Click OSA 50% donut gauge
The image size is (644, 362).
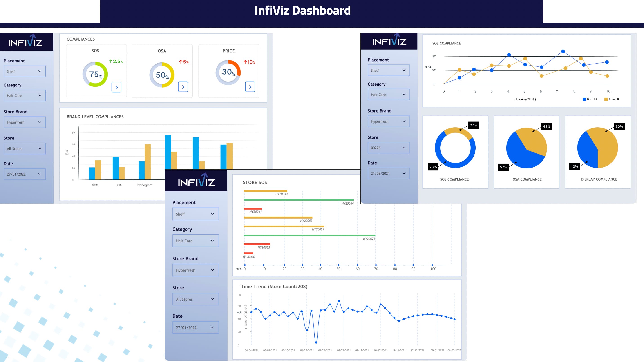(x=162, y=75)
